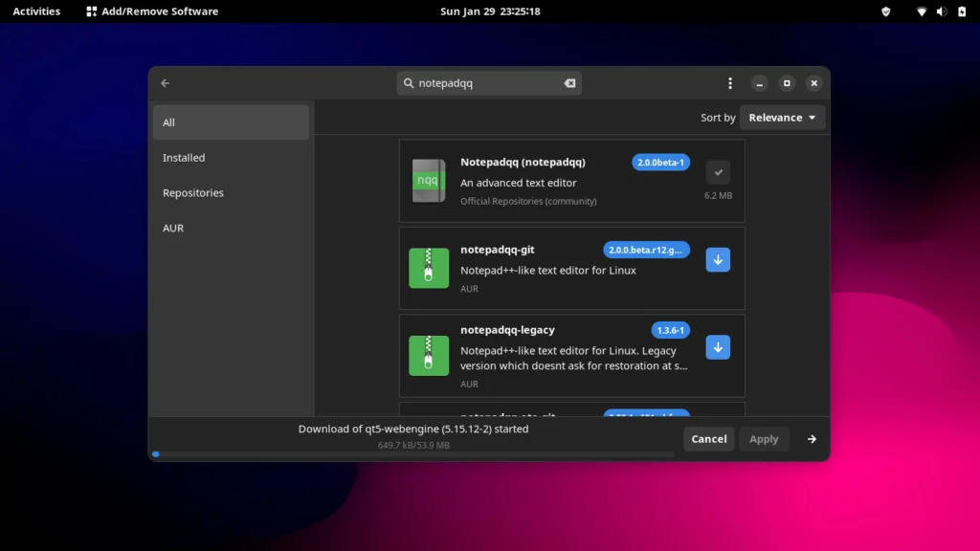This screenshot has height=551, width=980.
Task: Install notepadqq-legacy using the download icon
Action: coord(718,347)
